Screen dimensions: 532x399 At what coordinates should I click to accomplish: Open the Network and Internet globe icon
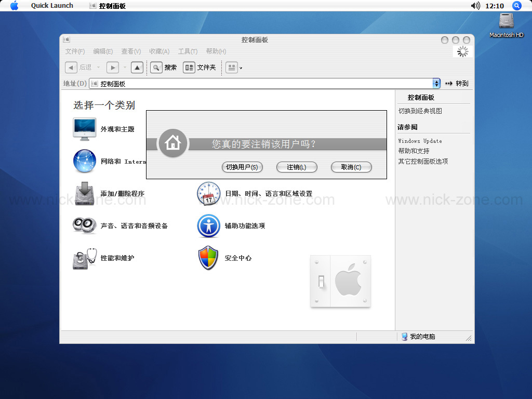click(x=85, y=161)
